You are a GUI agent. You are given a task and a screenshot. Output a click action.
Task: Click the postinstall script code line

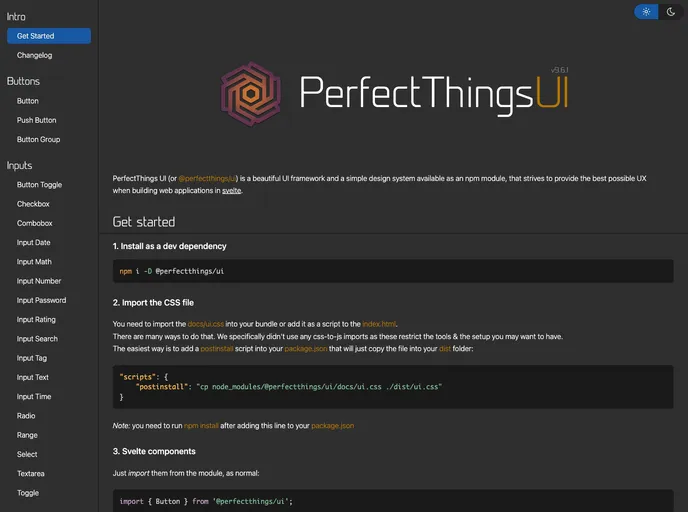coord(289,387)
